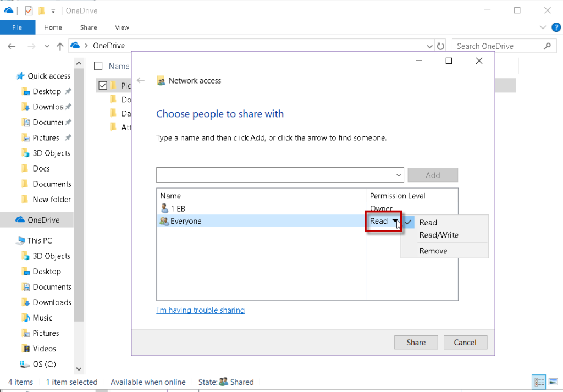The height and width of the screenshot is (392, 563).
Task: Open pinned Desktop under Quick access
Action: click(x=47, y=91)
